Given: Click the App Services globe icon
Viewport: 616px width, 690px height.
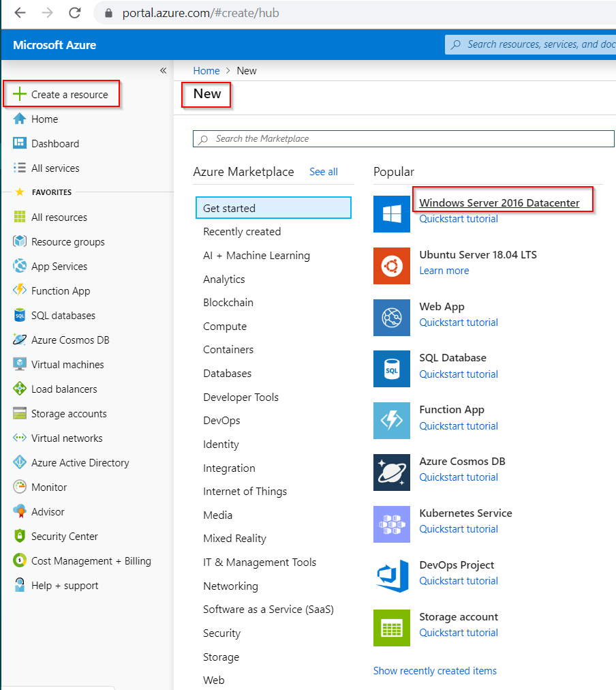Looking at the screenshot, I should pyautogui.click(x=19, y=266).
